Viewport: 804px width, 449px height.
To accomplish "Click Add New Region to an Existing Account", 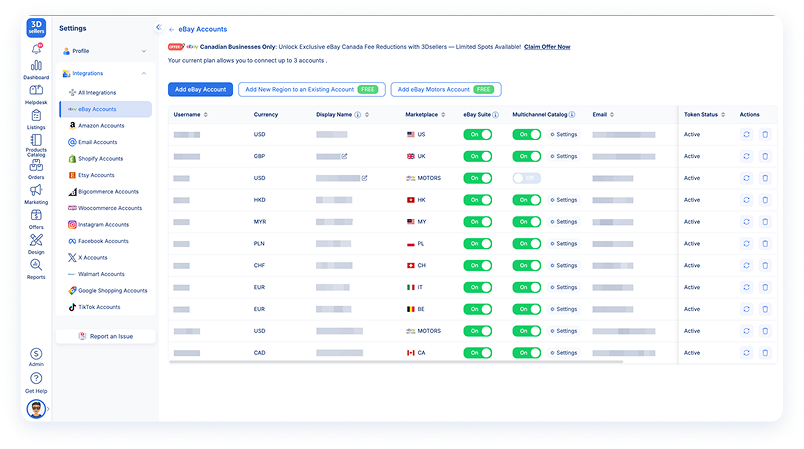I will [312, 90].
